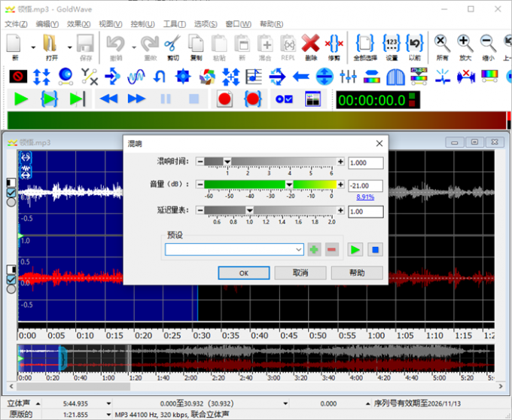Image resolution: width=512 pixels, height=420 pixels.
Task: Open the 5:44.935 length dropdown in status bar
Action: (108, 403)
